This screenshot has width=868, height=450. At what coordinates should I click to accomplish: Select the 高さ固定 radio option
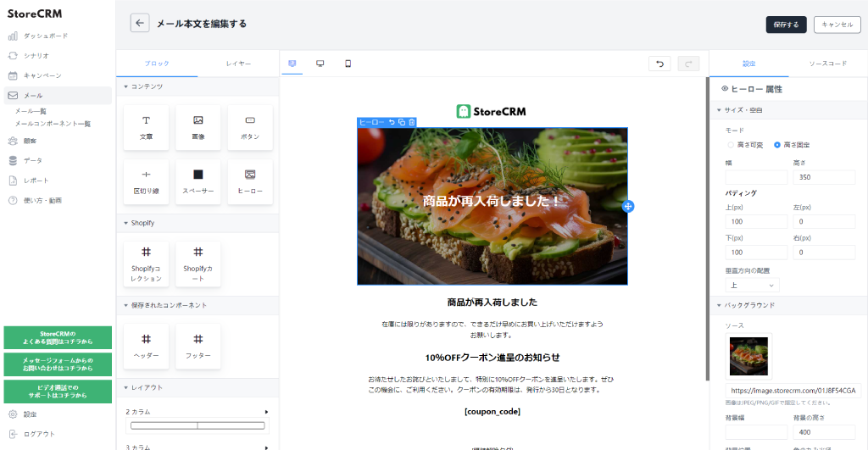792,145
